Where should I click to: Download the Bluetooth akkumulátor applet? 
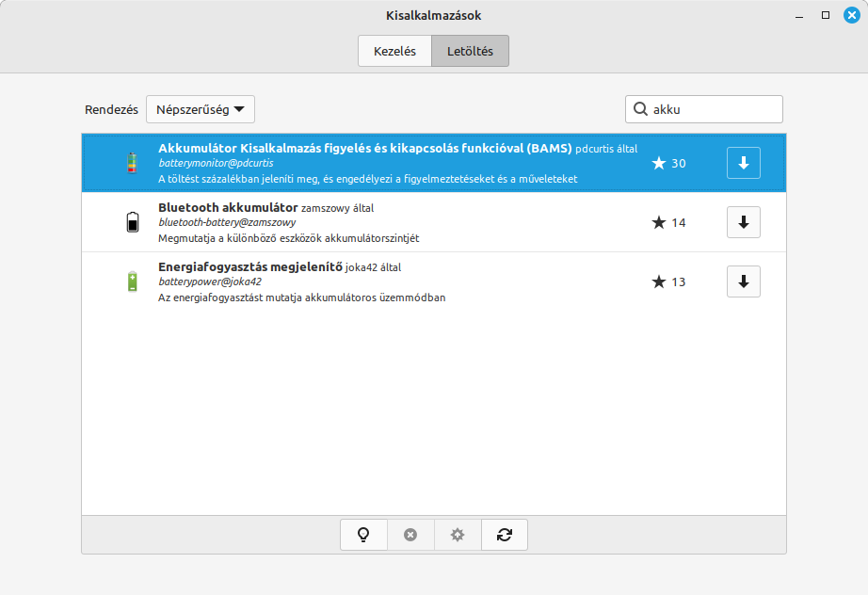tap(743, 222)
